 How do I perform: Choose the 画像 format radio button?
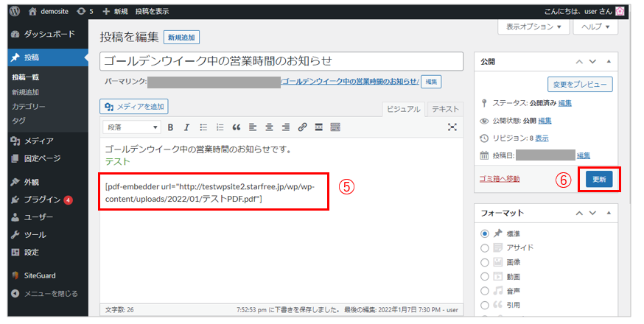485,262
